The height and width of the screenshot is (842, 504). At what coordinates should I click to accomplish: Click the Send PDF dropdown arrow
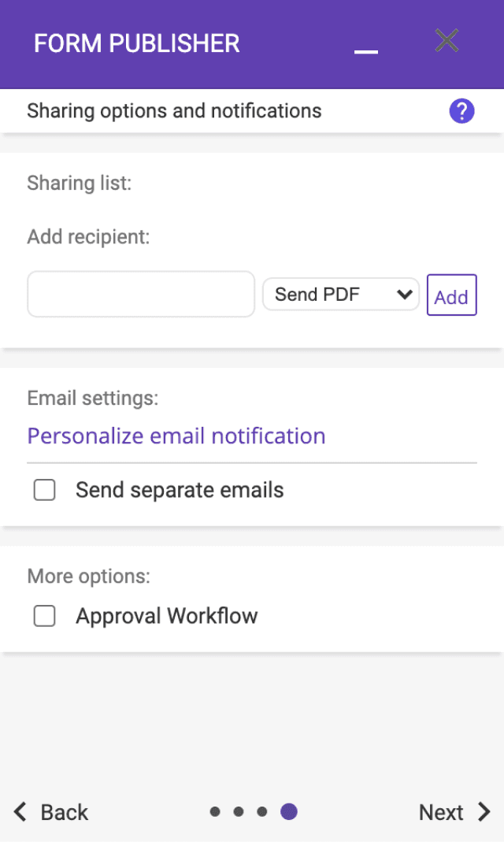(405, 295)
